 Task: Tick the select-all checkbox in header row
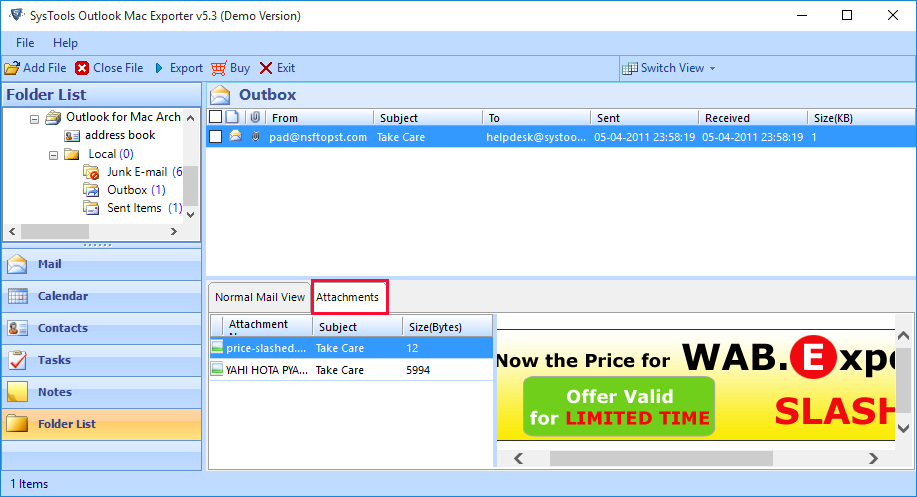(x=215, y=117)
